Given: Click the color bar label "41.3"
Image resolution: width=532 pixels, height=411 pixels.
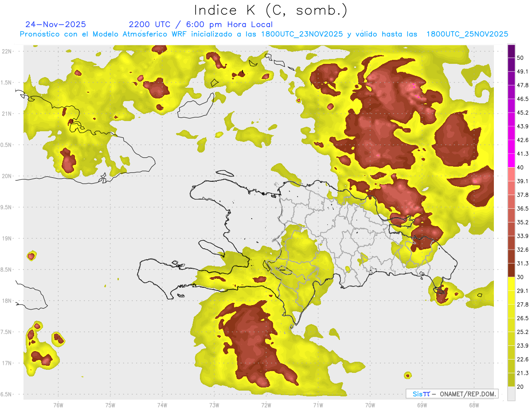Looking at the screenshot, I should tap(523, 154).
